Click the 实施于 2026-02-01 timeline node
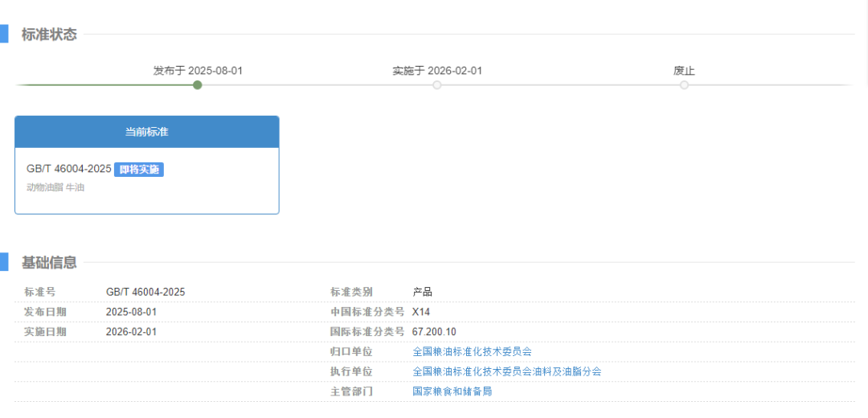 pyautogui.click(x=437, y=84)
